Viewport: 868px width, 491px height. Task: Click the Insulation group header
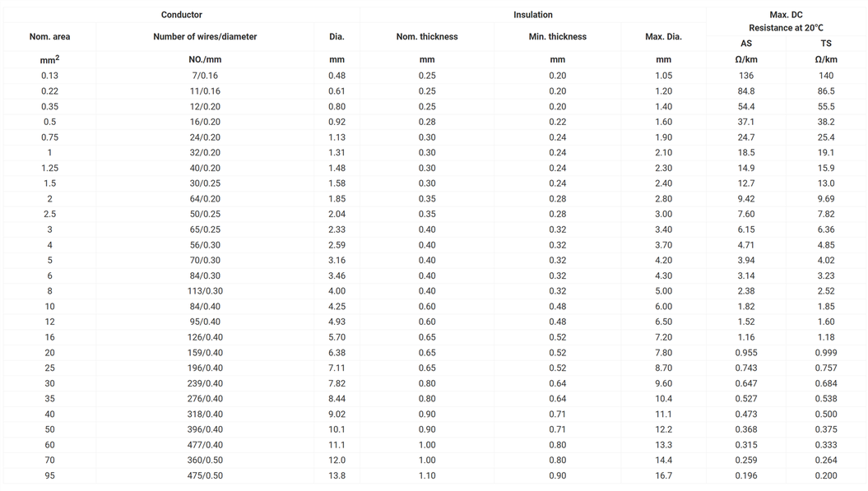click(x=533, y=15)
